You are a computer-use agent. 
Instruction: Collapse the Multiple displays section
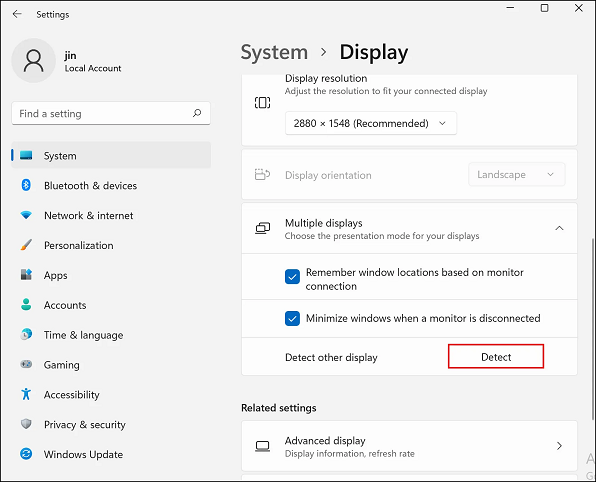(560, 228)
